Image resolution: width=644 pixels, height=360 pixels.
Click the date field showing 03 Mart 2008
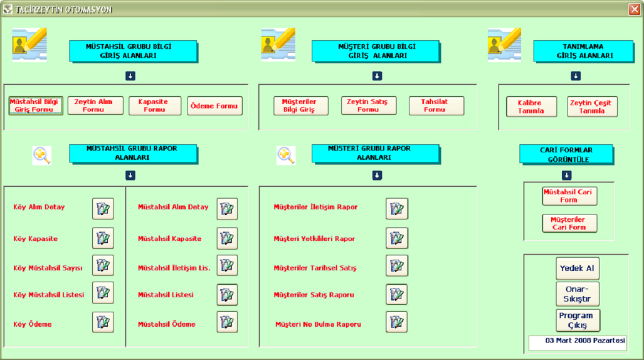point(577,342)
